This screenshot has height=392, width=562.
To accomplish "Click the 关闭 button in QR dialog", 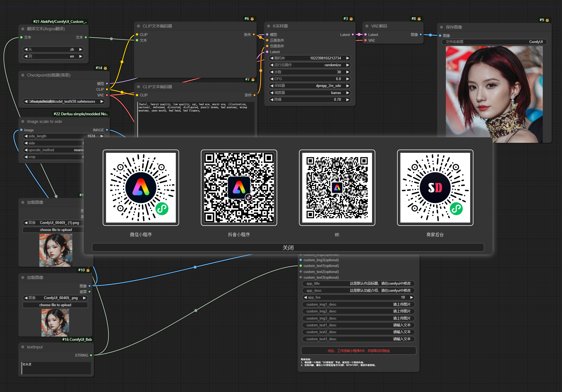I will [288, 248].
